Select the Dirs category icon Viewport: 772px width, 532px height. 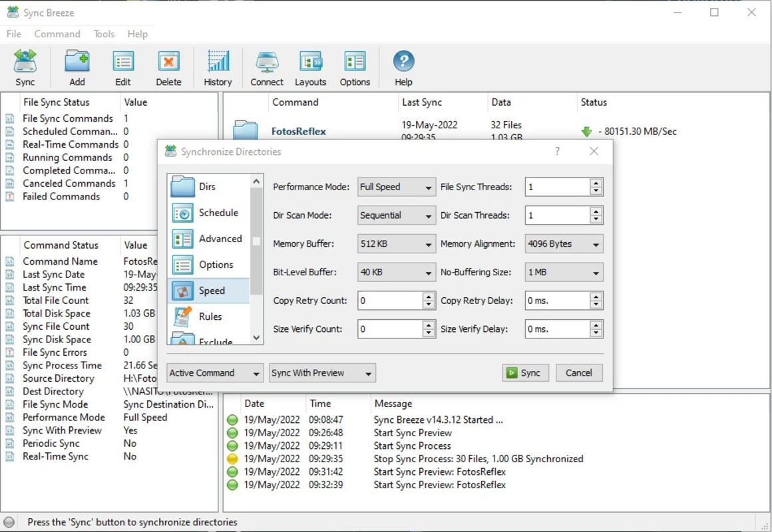coord(182,186)
